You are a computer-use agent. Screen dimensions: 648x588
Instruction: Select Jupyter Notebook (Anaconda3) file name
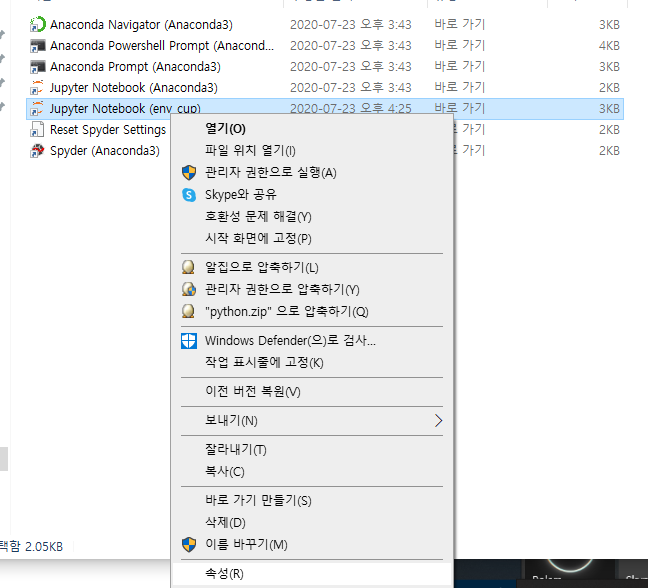[x=134, y=88]
